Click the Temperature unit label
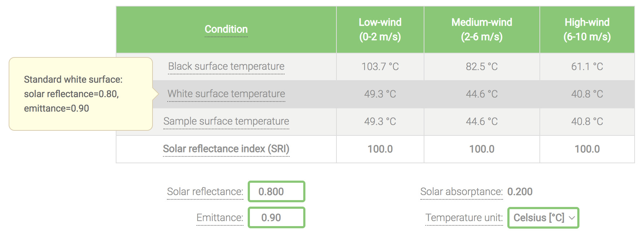644x242 pixels. (464, 217)
